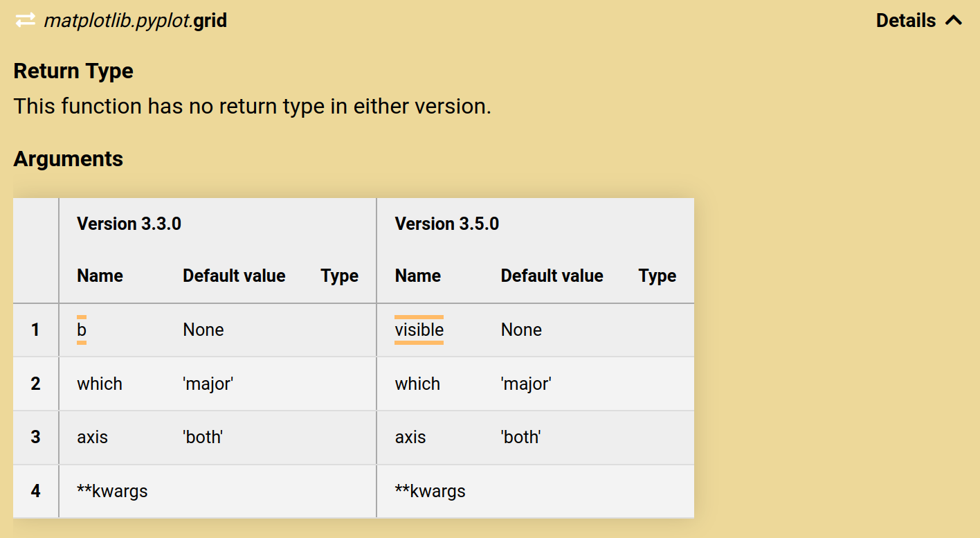The width and height of the screenshot is (980, 538).
Task: Click the Version 3.5.0 column header
Action: pos(447,224)
